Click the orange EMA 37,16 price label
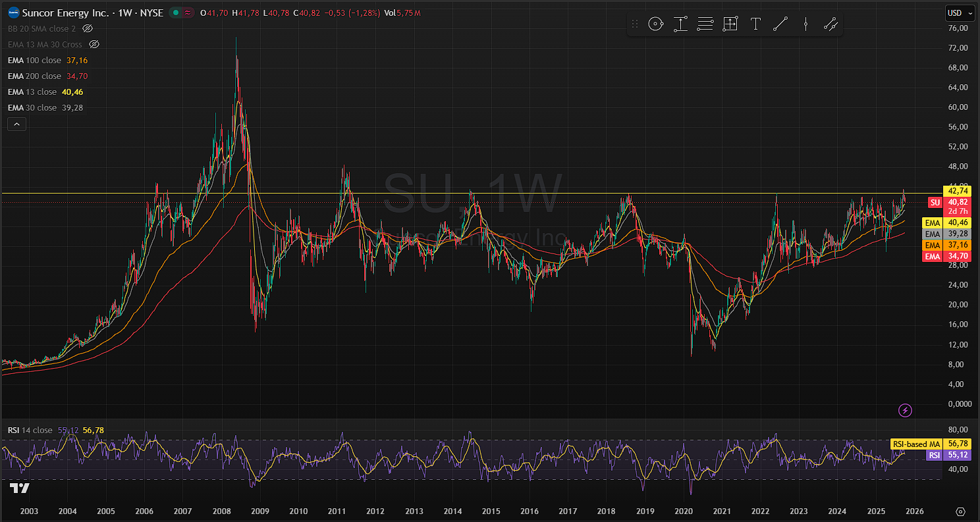The height and width of the screenshot is (522, 980). pyautogui.click(x=946, y=246)
